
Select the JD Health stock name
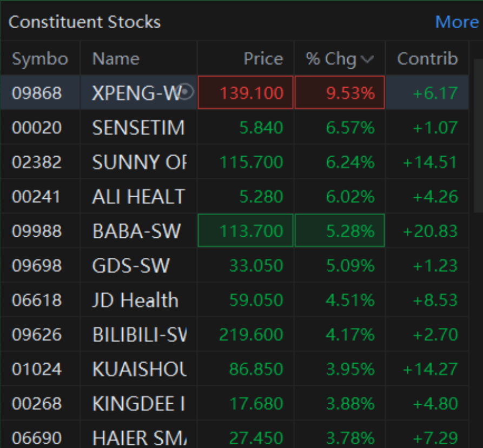pos(135,300)
